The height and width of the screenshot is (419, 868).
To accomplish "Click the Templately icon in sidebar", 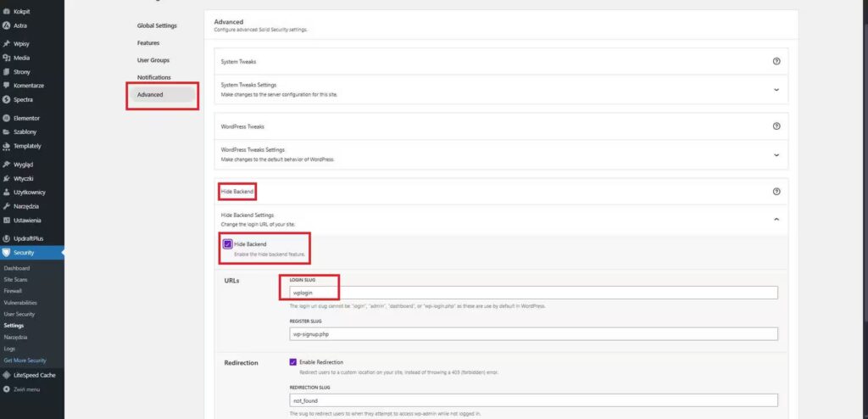I will pyautogui.click(x=7, y=147).
